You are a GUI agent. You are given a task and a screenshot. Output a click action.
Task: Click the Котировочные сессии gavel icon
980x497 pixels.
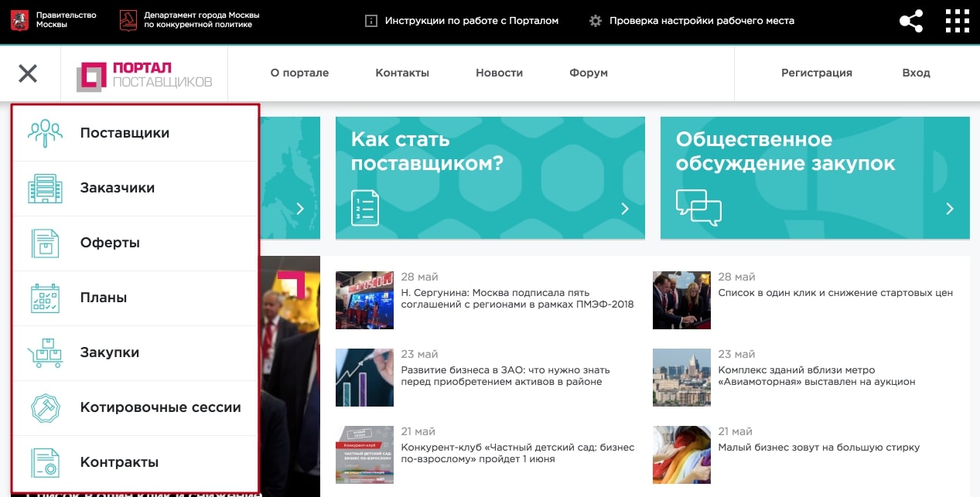point(45,407)
